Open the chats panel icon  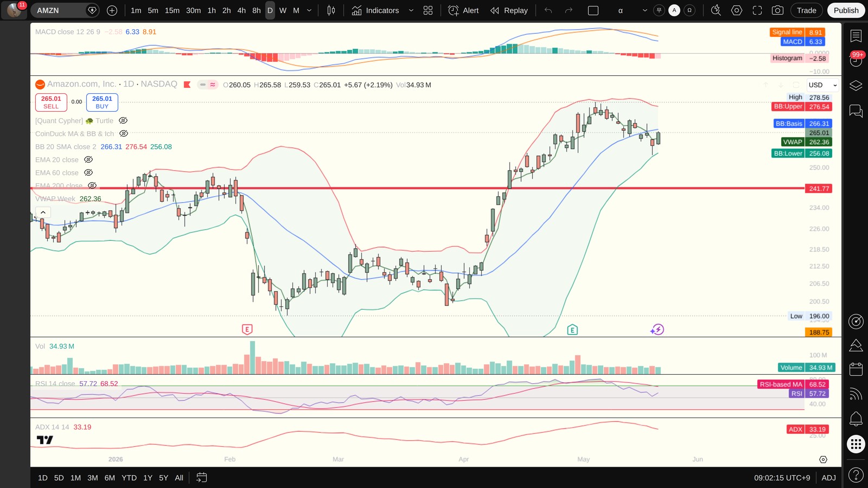coord(856,111)
